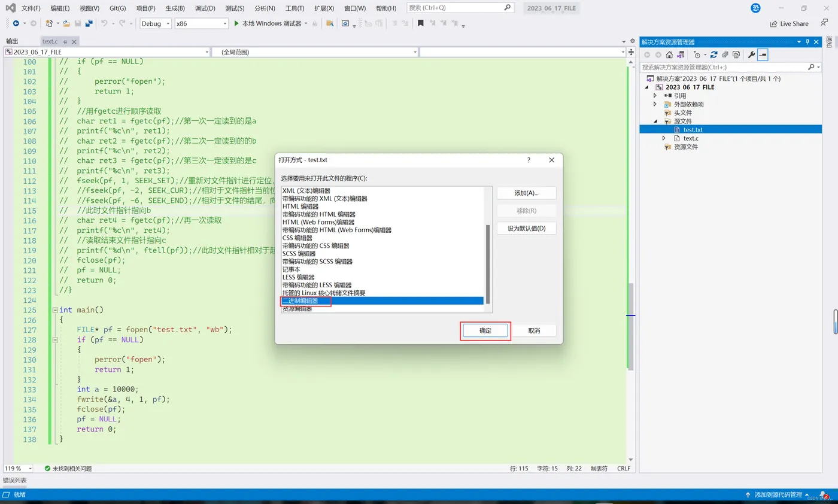Image resolution: width=838 pixels, height=504 pixels.
Task: Switch views icon in Solution Explorer toolbar
Action: (x=681, y=54)
